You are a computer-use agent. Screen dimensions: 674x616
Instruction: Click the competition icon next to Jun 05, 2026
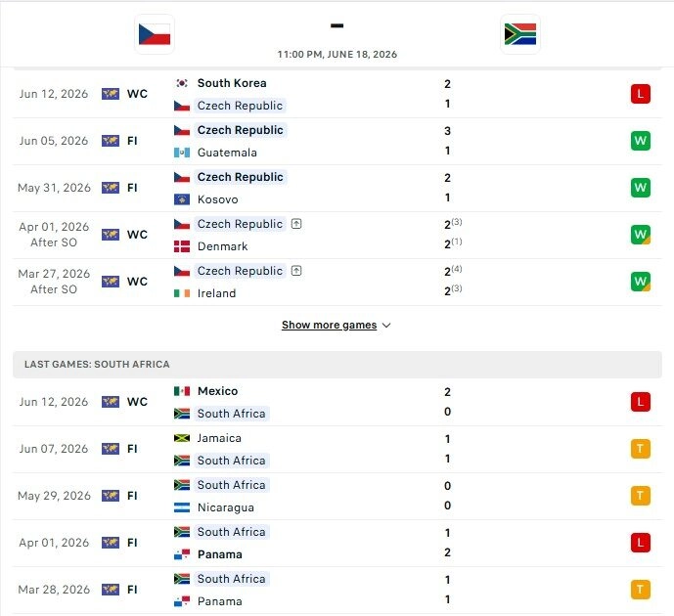click(x=111, y=141)
